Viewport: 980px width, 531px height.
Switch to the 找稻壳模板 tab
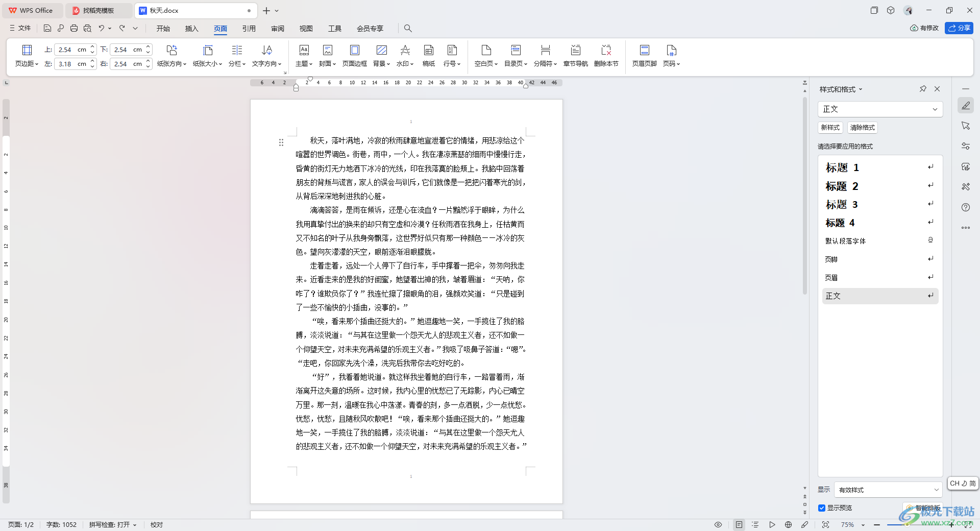pos(99,11)
